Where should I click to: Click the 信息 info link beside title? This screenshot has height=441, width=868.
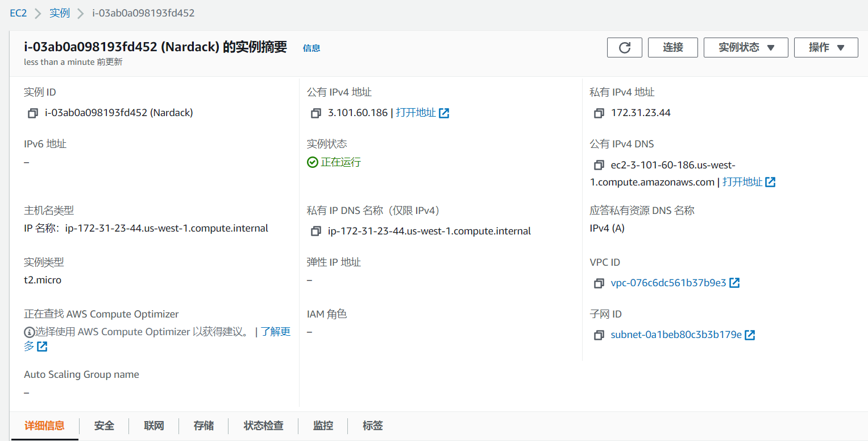312,48
